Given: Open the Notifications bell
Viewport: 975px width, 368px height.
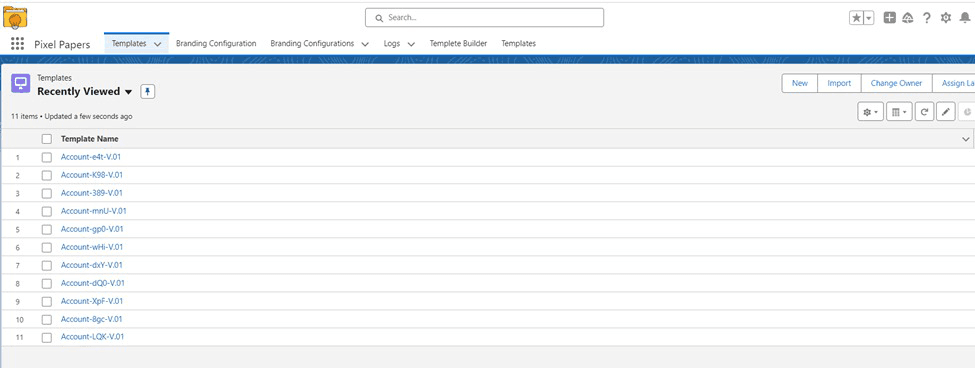Looking at the screenshot, I should [964, 18].
